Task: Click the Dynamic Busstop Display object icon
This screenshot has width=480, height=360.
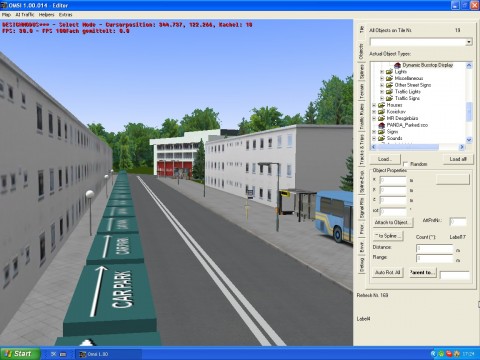Action: [x=397, y=65]
